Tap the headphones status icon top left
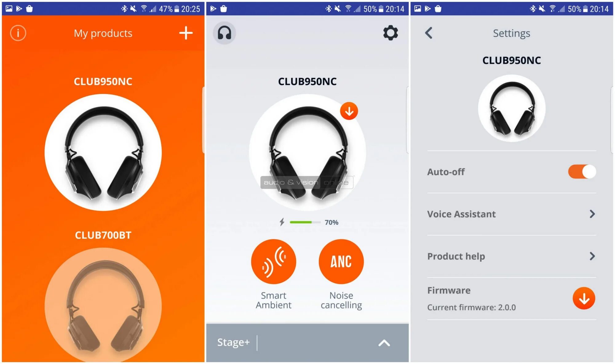The image size is (615, 364). pos(224,33)
